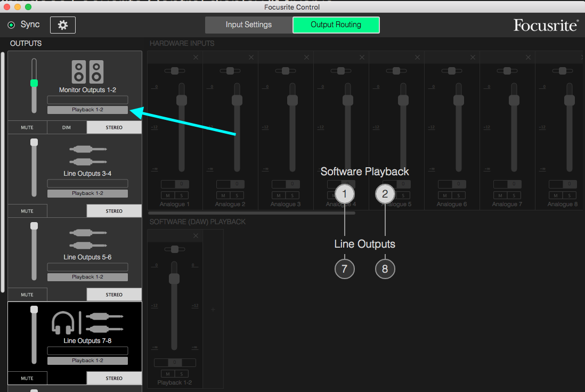585x392 pixels.
Task: Click the Sync status indicator
Action: click(11, 24)
